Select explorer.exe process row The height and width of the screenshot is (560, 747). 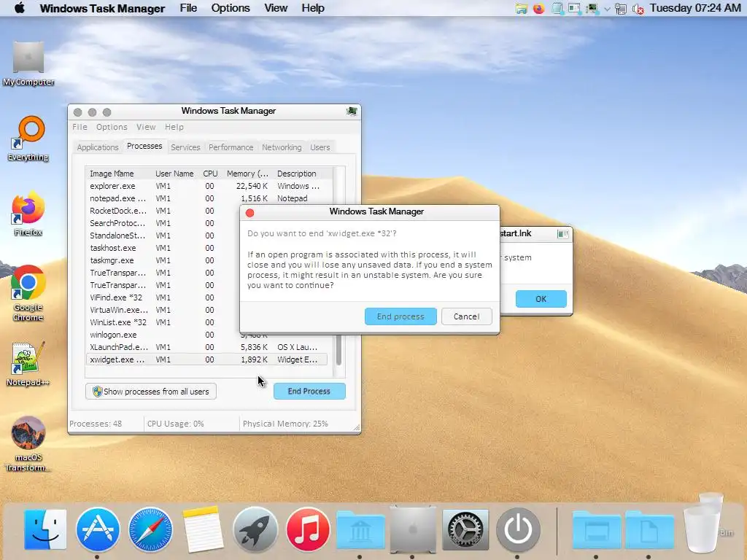click(x=206, y=186)
